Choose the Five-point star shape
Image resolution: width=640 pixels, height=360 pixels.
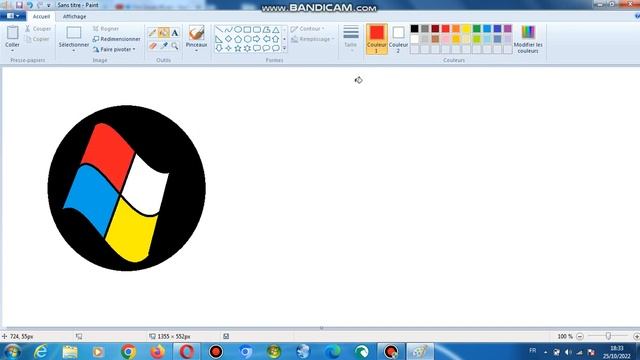[238, 48]
